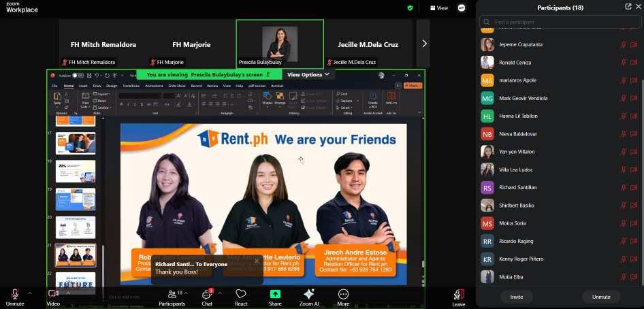Select slide 18 thumbnail
The height and width of the screenshot is (309, 644).
point(76,171)
